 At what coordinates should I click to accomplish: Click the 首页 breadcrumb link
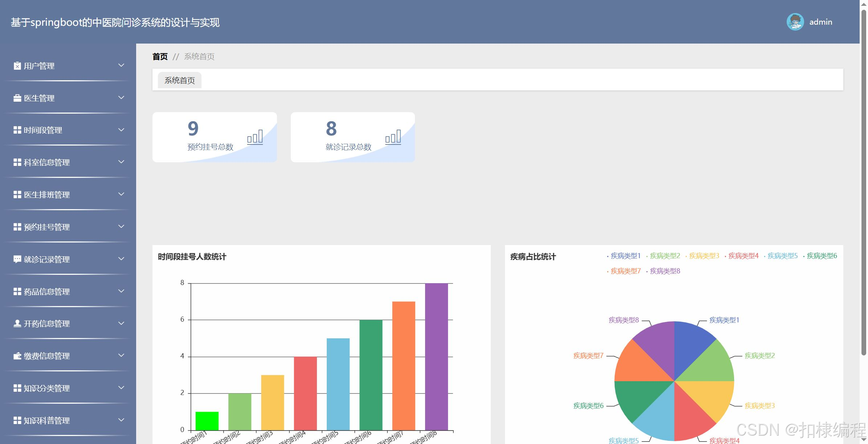pos(160,57)
